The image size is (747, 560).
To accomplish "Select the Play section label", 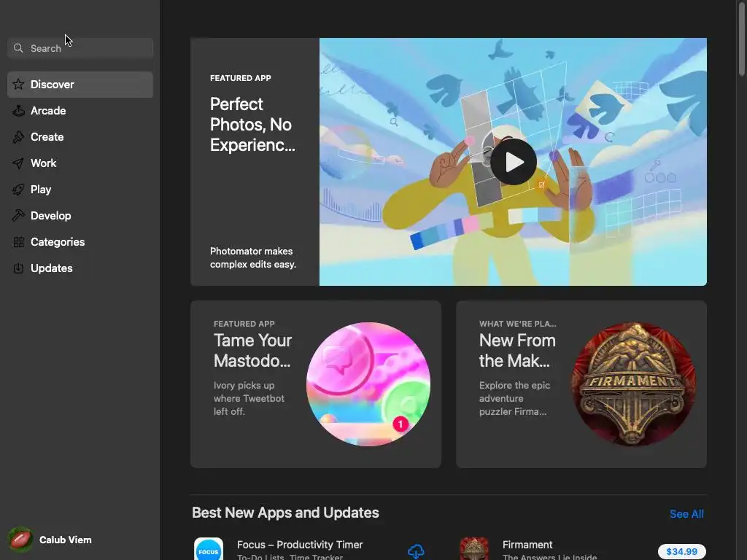I will click(x=41, y=190).
